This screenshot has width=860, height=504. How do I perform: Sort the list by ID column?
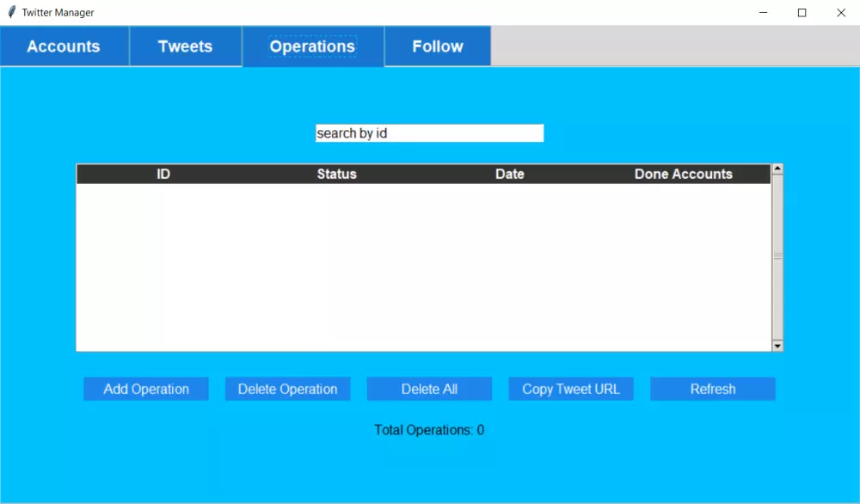[163, 173]
